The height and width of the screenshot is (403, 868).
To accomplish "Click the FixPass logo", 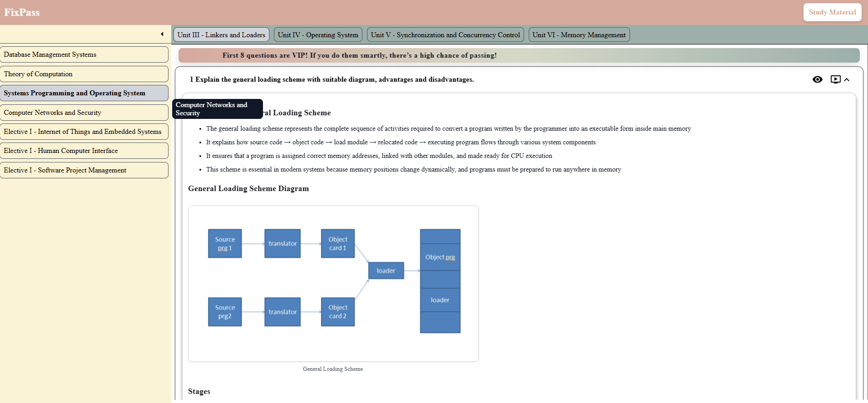I will tap(22, 12).
